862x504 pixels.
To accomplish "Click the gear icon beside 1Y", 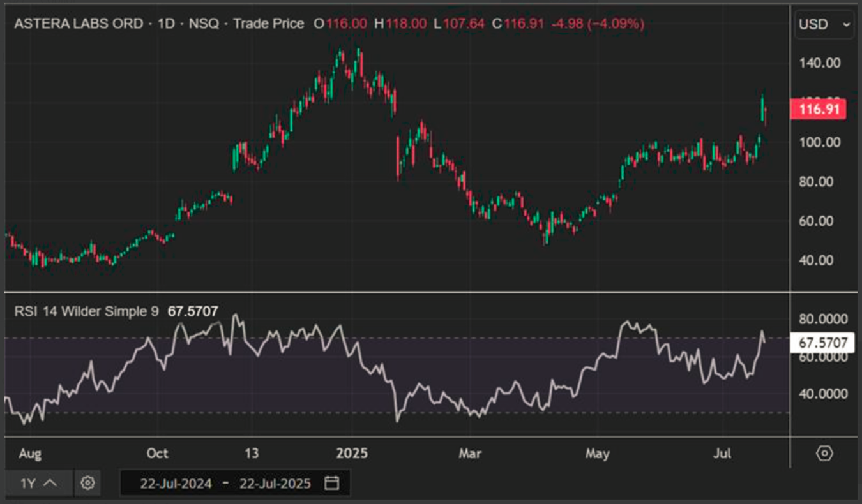I will tap(87, 483).
